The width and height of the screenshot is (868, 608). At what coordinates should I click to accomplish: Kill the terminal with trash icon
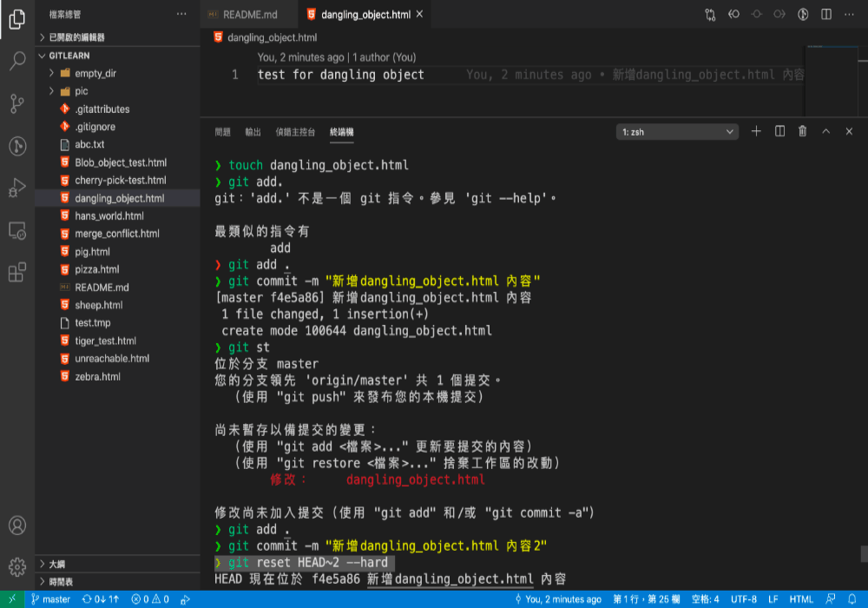pos(802,131)
